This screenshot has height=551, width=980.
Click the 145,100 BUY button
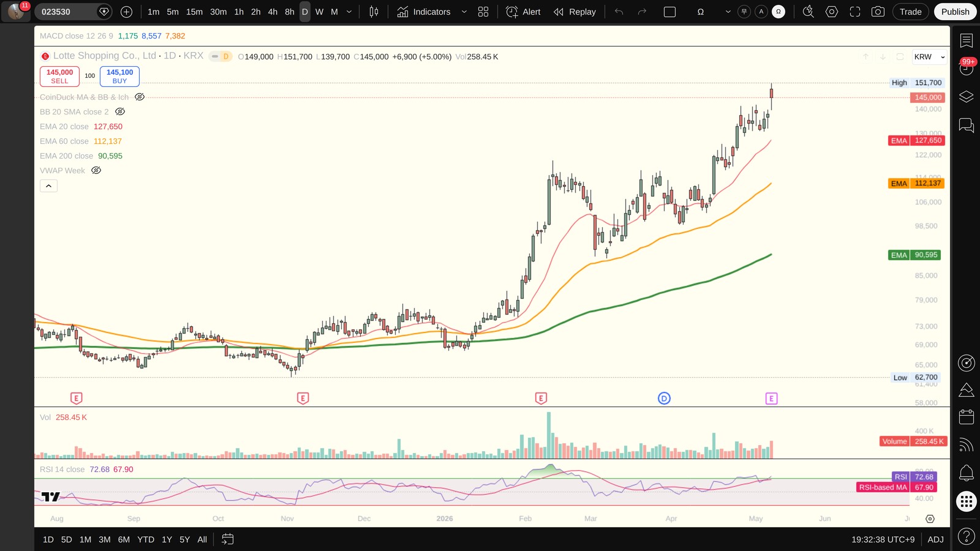(x=119, y=77)
